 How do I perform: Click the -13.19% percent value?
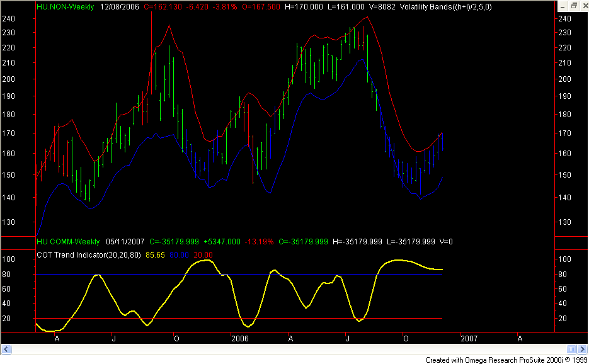pos(259,242)
